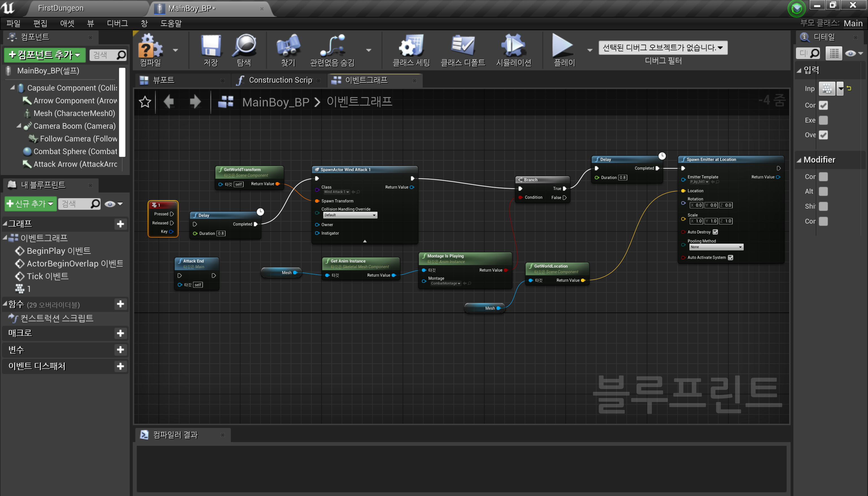Open Class Settings
The image size is (868, 496).
click(x=411, y=50)
